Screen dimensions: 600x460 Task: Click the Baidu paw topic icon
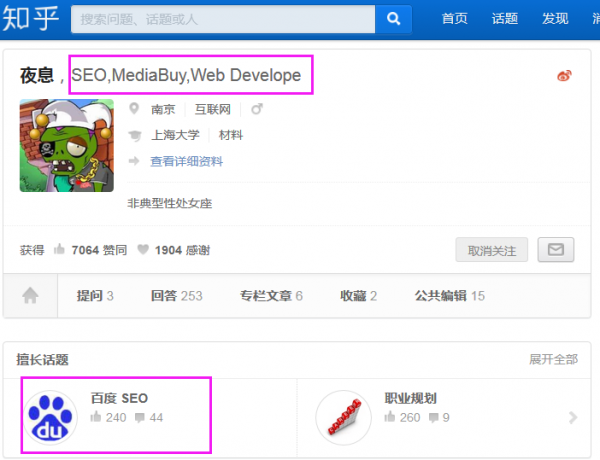[x=50, y=418]
